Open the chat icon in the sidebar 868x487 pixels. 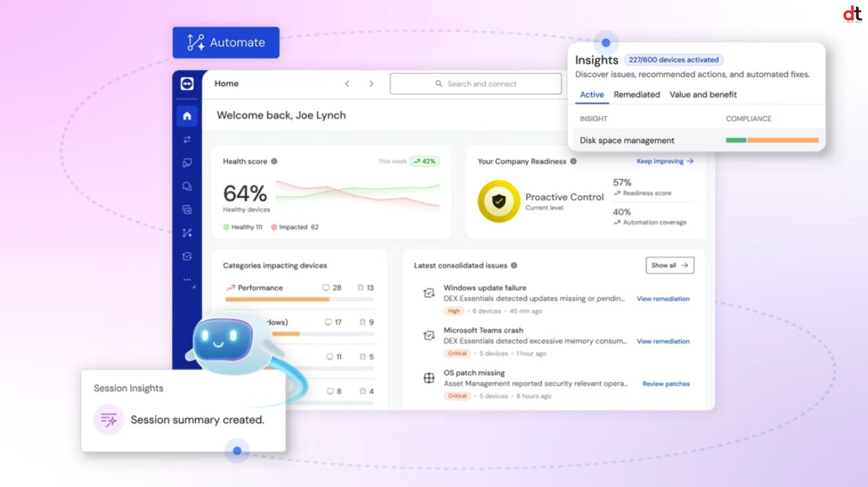187,186
